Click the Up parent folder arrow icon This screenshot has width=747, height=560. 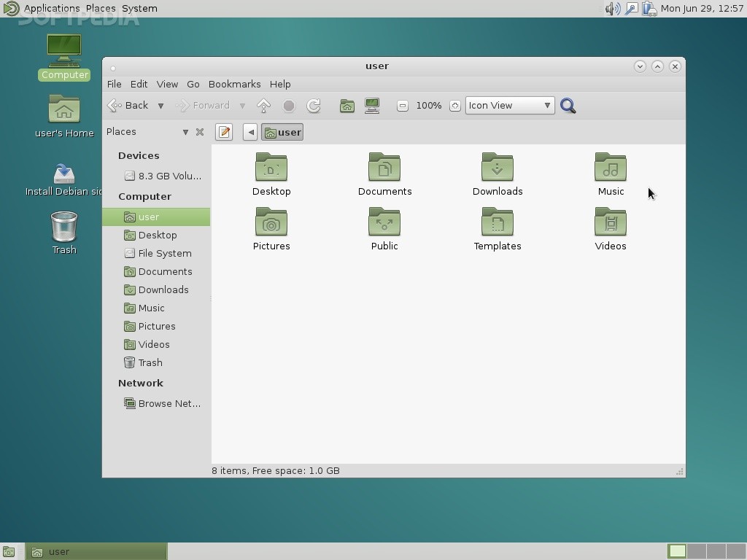coord(263,106)
